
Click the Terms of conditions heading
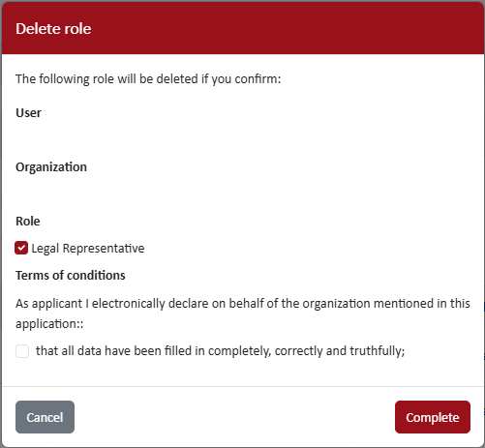tap(71, 276)
